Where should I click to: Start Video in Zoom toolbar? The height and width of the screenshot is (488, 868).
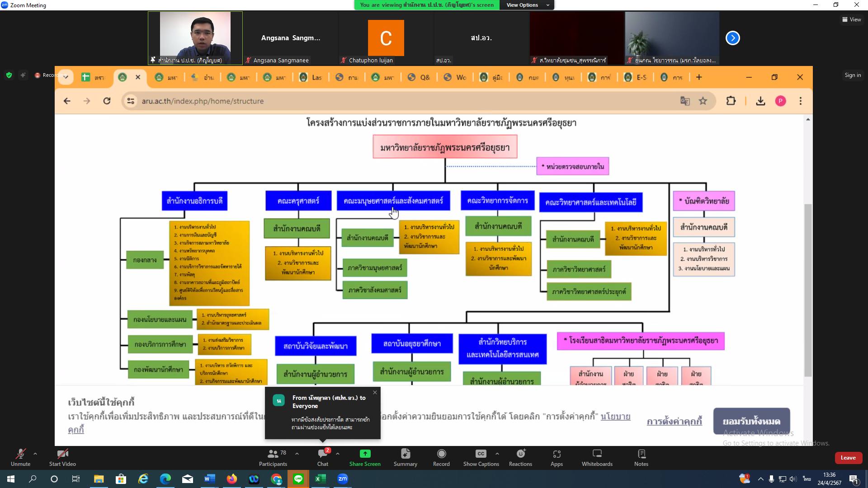coord(62,457)
